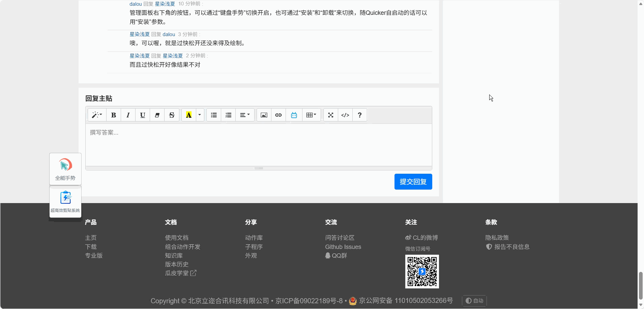The image size is (644, 309).
Task: Open the paragraph alignment dropdown
Action: tap(245, 115)
